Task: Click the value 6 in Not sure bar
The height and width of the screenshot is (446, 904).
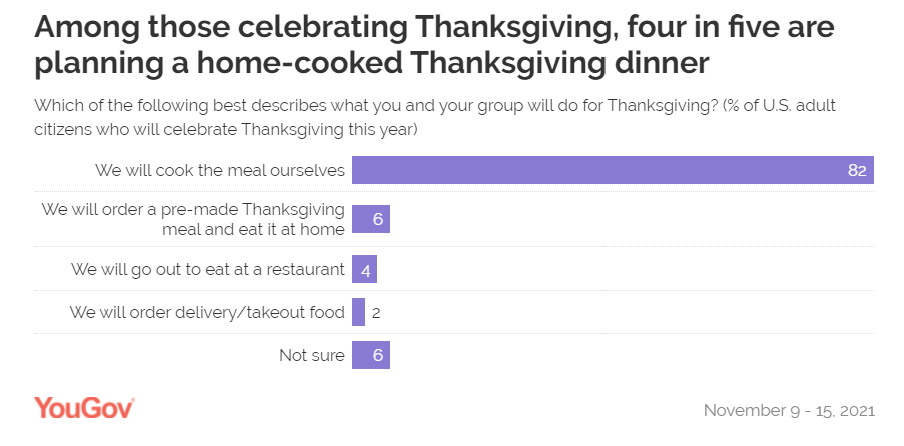Action: pos(378,356)
